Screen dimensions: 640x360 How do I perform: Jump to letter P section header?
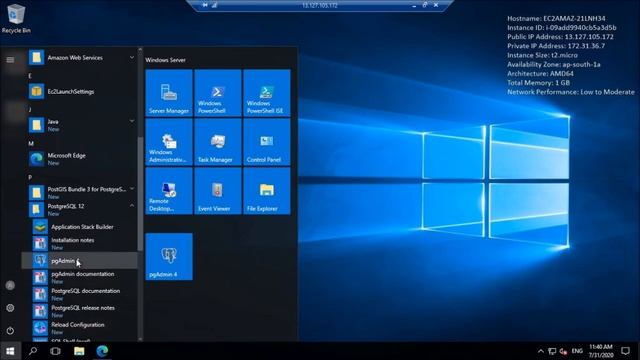(x=30, y=177)
